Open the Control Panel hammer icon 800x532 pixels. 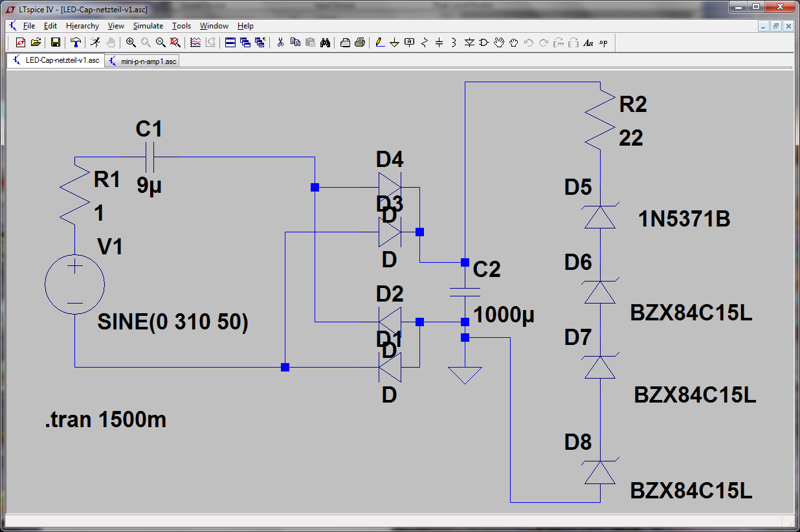76,43
